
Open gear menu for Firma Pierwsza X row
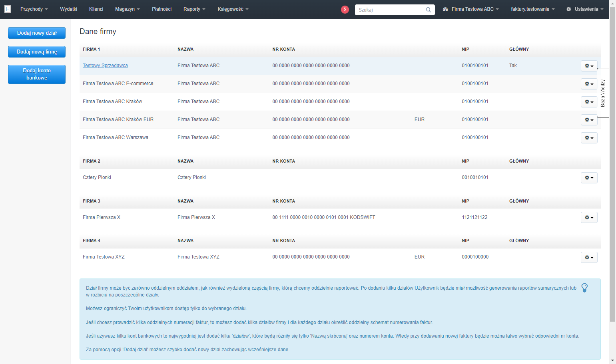(x=589, y=217)
